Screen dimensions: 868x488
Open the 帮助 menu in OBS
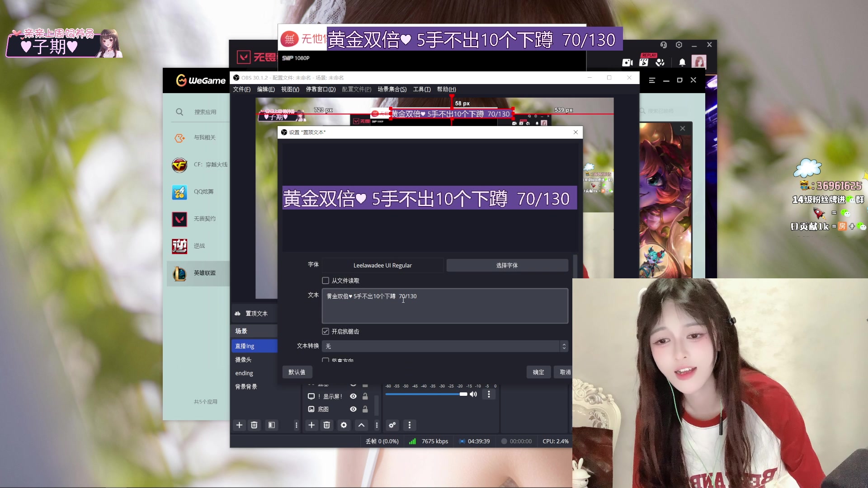[x=447, y=89]
